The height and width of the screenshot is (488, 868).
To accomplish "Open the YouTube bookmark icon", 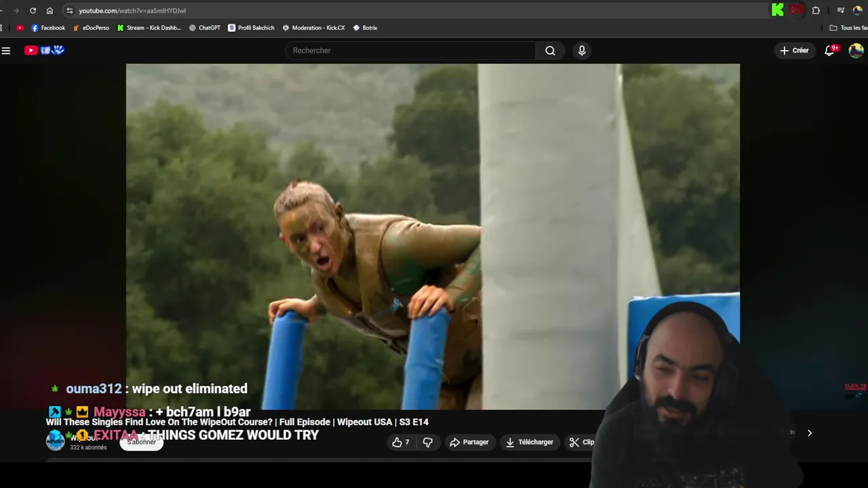I will point(20,28).
